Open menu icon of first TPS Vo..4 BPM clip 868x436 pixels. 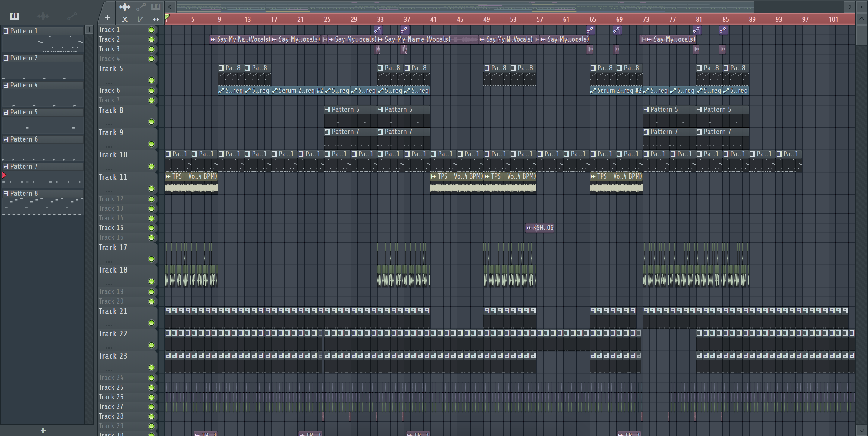(168, 176)
